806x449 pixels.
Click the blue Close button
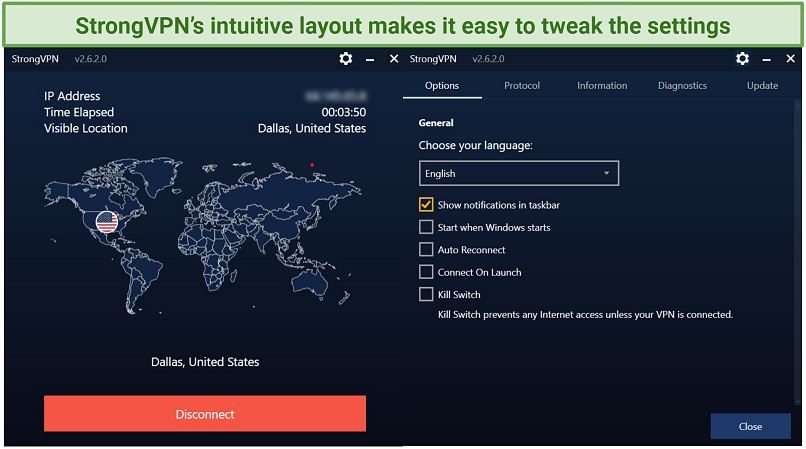(750, 426)
